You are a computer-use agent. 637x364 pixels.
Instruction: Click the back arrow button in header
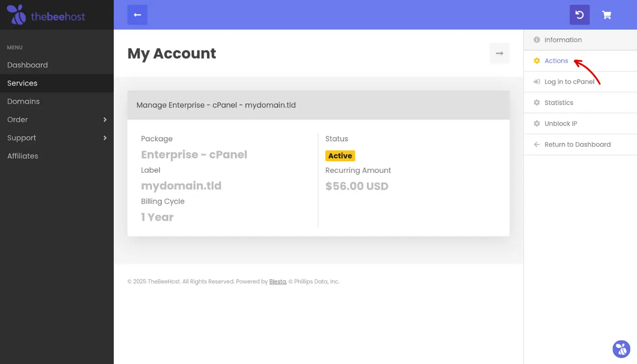coord(137,15)
